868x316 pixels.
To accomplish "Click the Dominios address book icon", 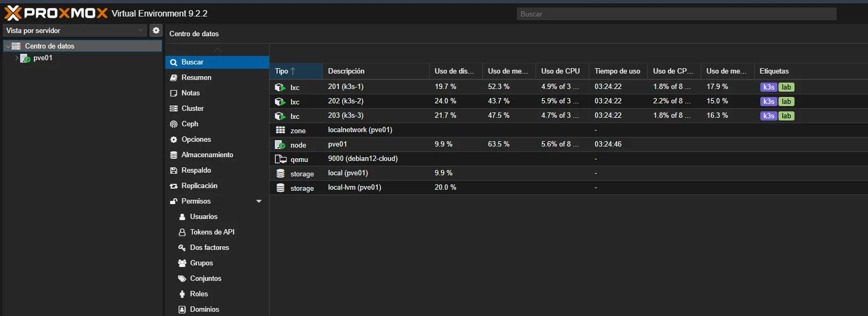I will point(182,310).
